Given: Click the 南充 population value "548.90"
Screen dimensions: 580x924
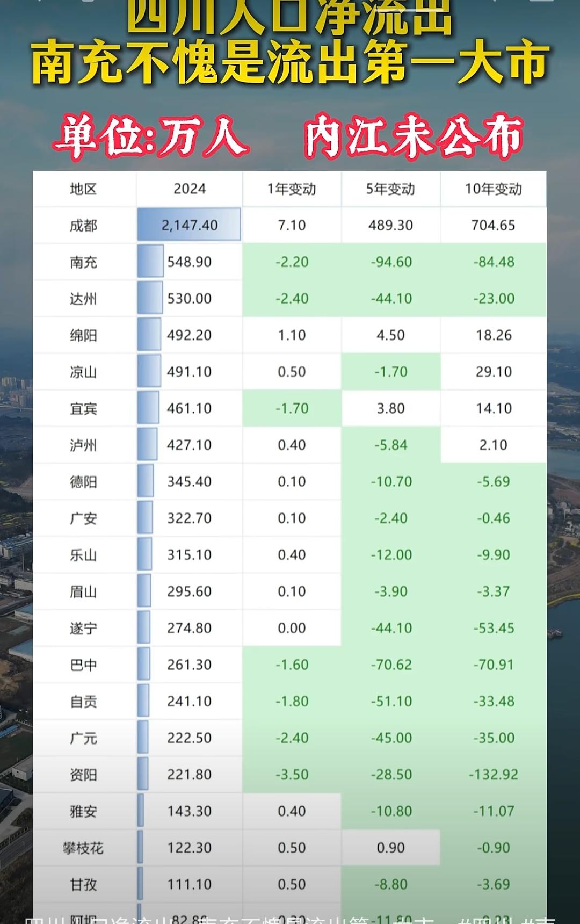Looking at the screenshot, I should (190, 262).
